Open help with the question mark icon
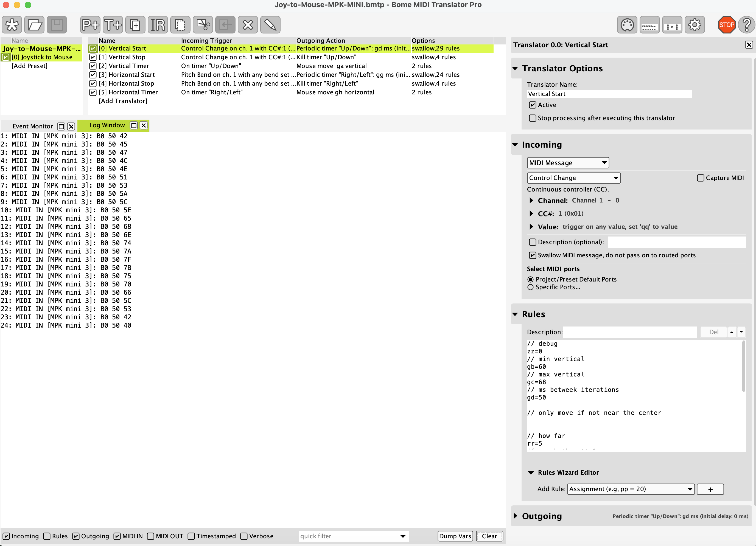Viewport: 756px width, 546px height. 747,25
